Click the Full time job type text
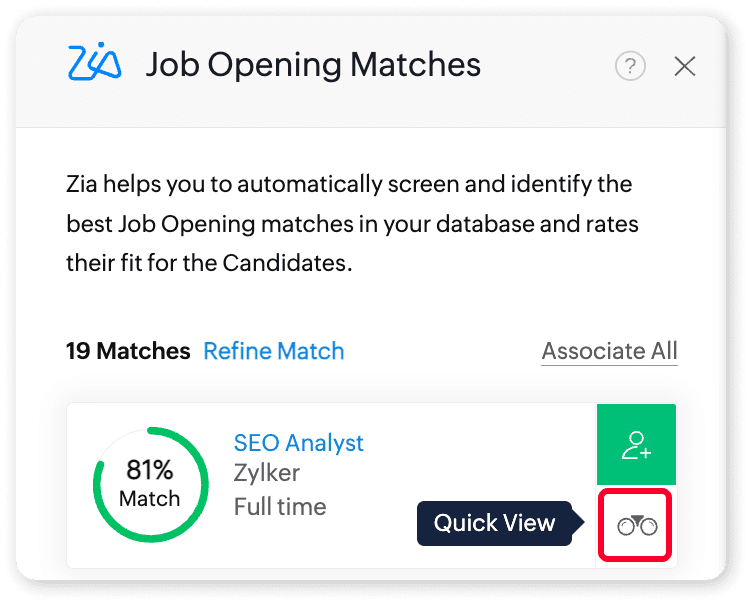Screen dimensions: 750x604 tap(280, 506)
